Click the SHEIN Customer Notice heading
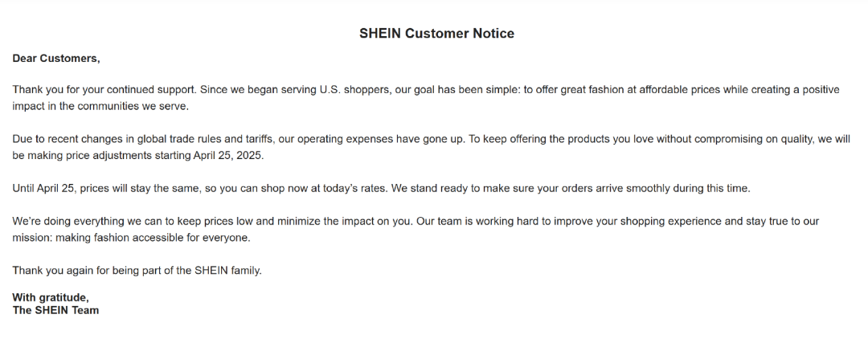The height and width of the screenshot is (343, 868). [x=436, y=33]
